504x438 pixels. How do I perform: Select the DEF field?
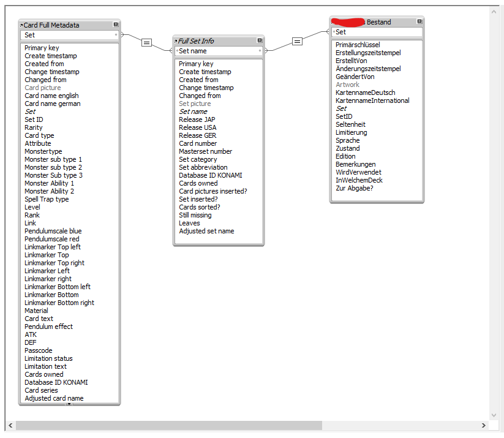pyautogui.click(x=31, y=342)
